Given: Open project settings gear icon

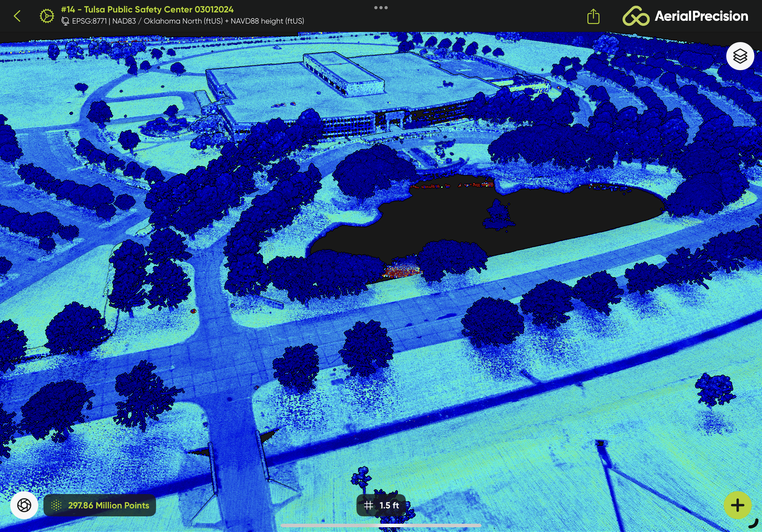Looking at the screenshot, I should coord(47,16).
